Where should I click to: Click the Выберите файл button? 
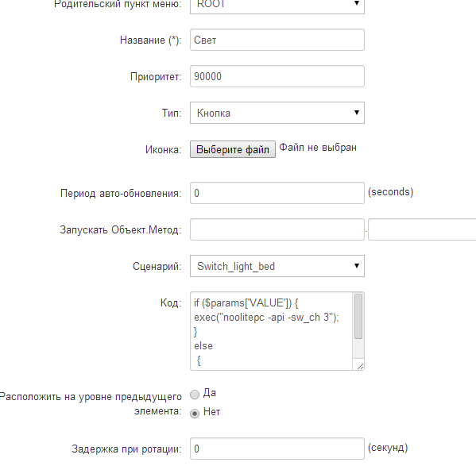(x=233, y=149)
